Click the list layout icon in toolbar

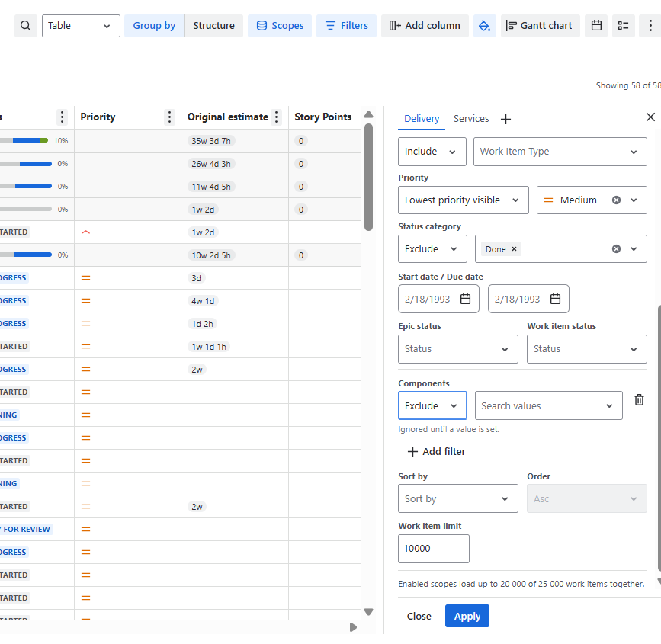click(623, 26)
